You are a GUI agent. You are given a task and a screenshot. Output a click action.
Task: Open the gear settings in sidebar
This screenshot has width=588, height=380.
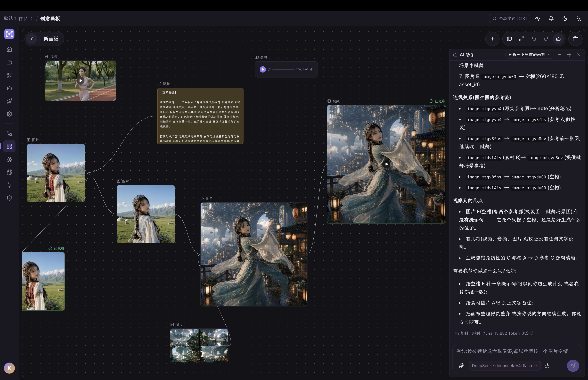tap(9, 114)
